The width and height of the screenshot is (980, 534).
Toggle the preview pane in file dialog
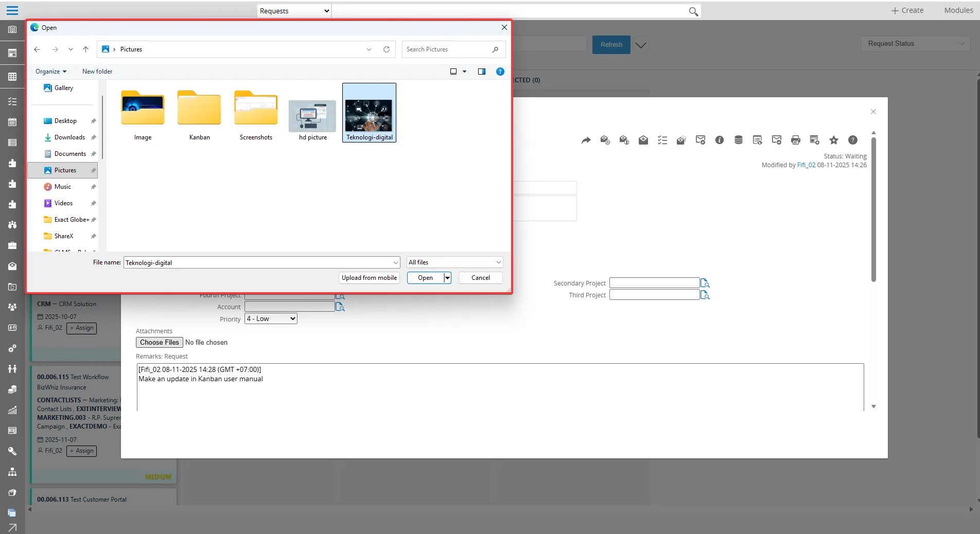481,72
